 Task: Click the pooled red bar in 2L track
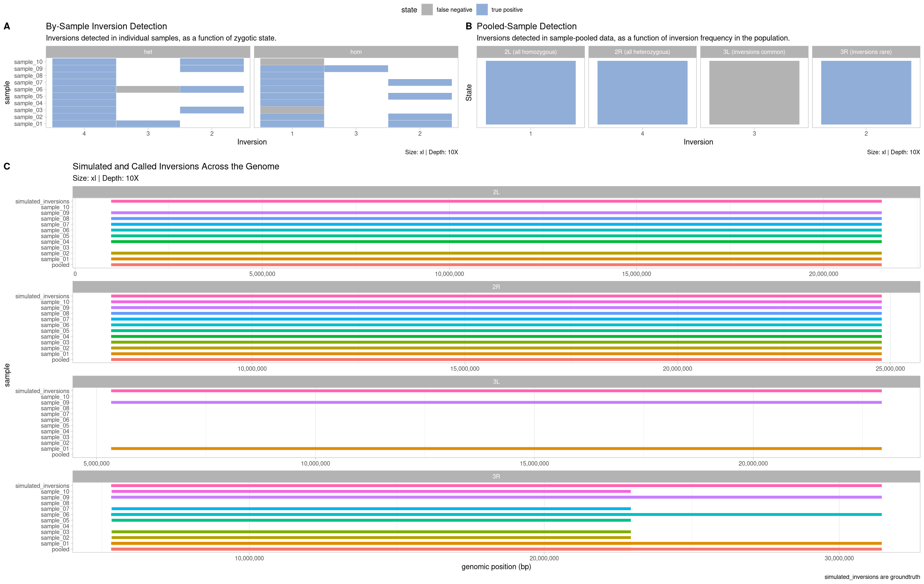pos(496,265)
